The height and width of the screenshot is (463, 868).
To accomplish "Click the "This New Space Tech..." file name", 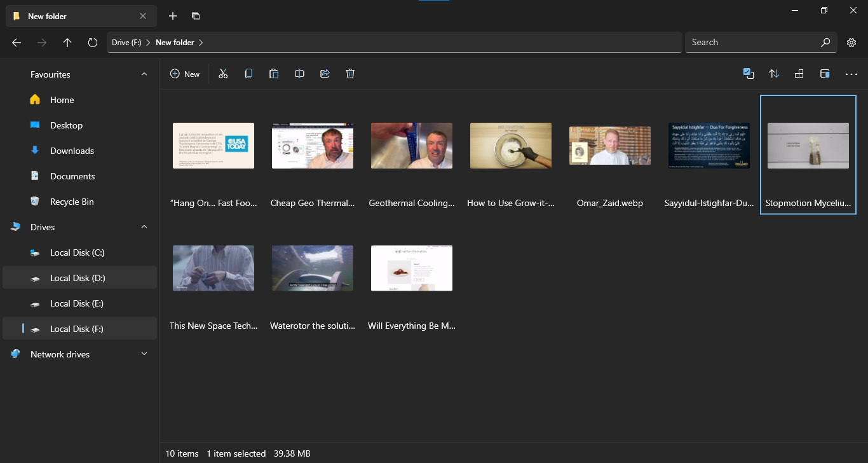I will tap(214, 326).
